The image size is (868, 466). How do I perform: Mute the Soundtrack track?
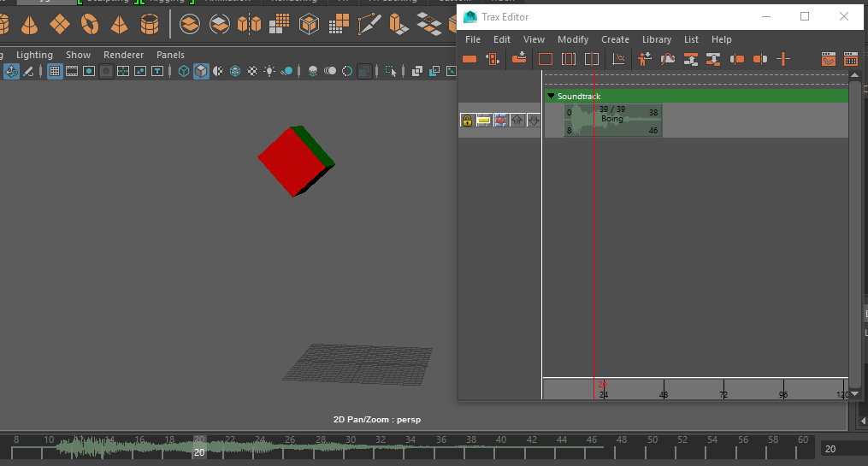pos(500,120)
